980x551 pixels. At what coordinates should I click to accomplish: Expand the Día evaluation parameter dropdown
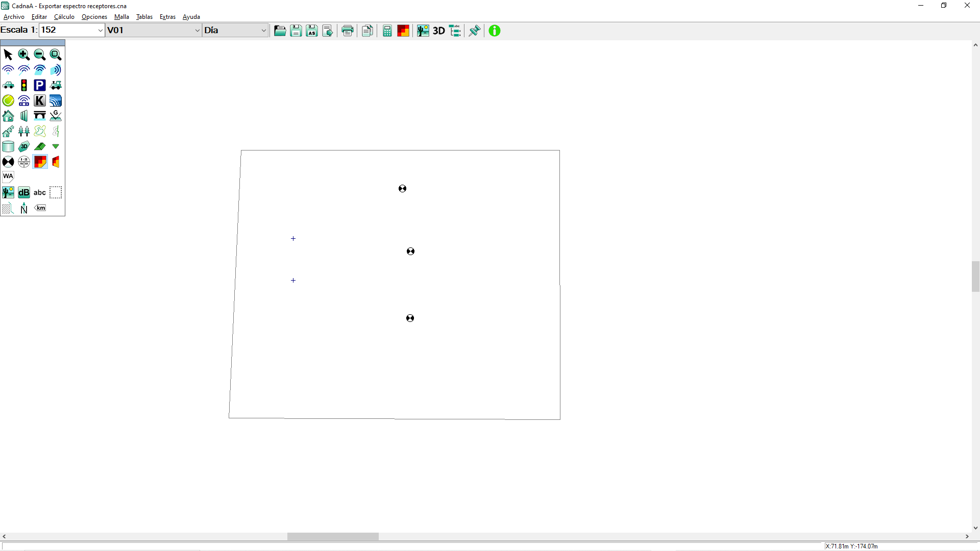coord(263,30)
